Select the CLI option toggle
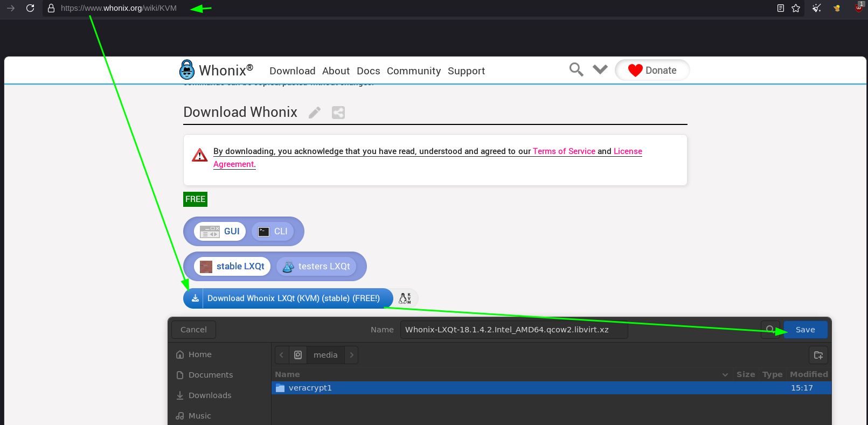 273,231
